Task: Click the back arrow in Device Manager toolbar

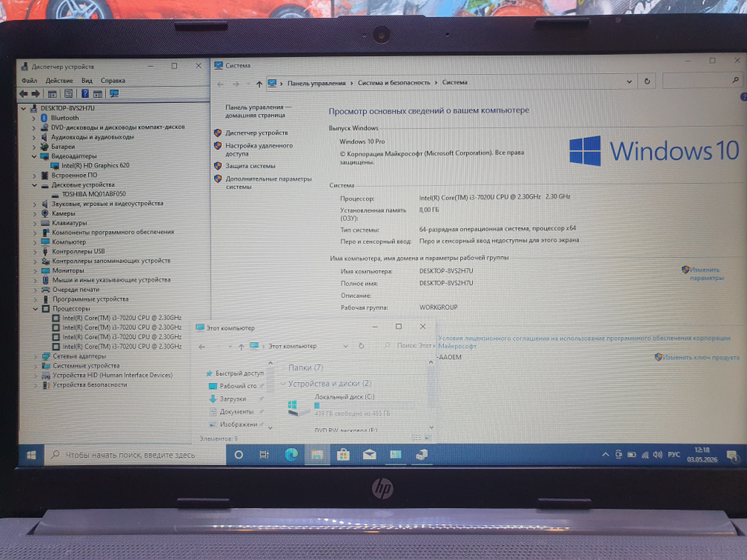Action: [23, 94]
